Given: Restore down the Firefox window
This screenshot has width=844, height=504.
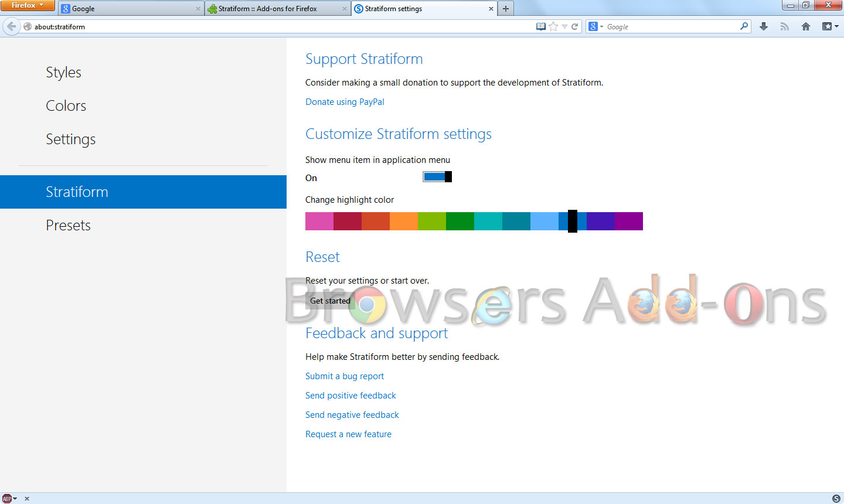Looking at the screenshot, I should (x=806, y=5).
